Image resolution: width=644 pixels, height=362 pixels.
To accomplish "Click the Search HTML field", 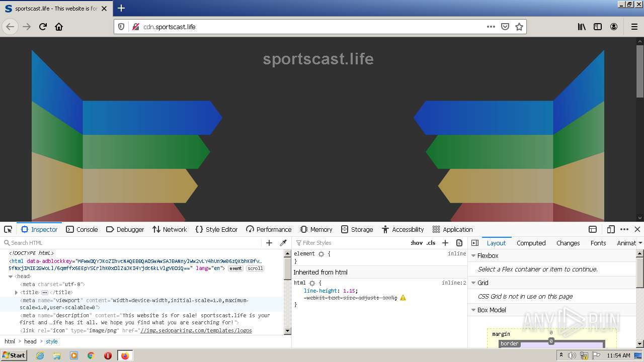I will coord(132,243).
